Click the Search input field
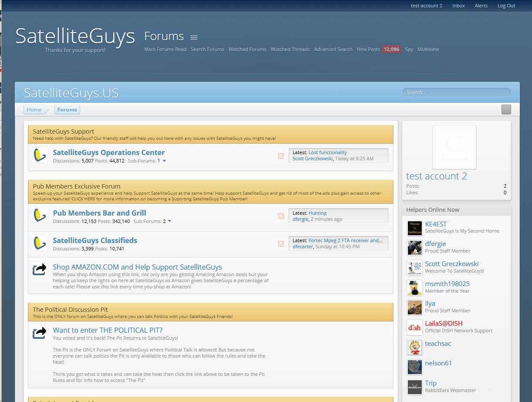Viewport: 532px width, 402px height. [456, 92]
